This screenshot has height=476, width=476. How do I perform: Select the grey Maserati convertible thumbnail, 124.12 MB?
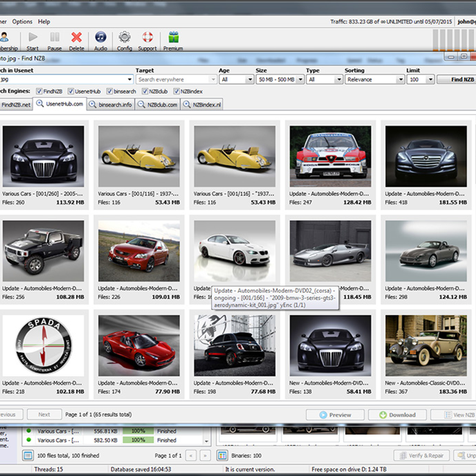pyautogui.click(x=426, y=251)
